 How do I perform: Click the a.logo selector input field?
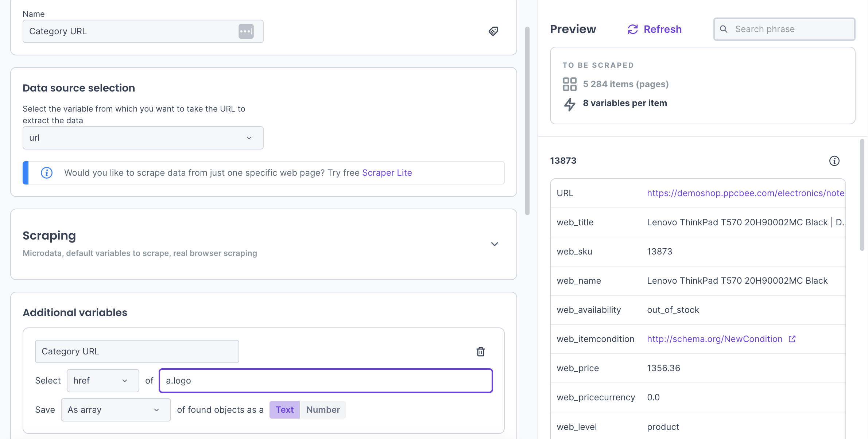coord(326,381)
